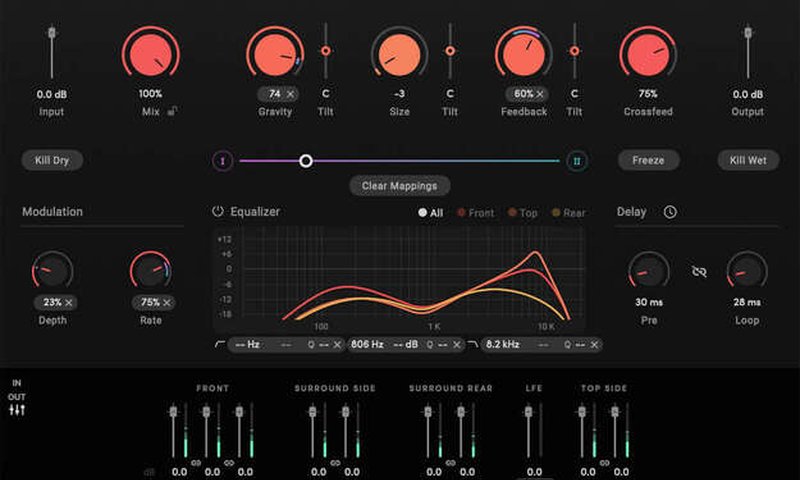Viewport: 800px width, 480px height.
Task: Select the All EQ channel option
Action: point(431,213)
